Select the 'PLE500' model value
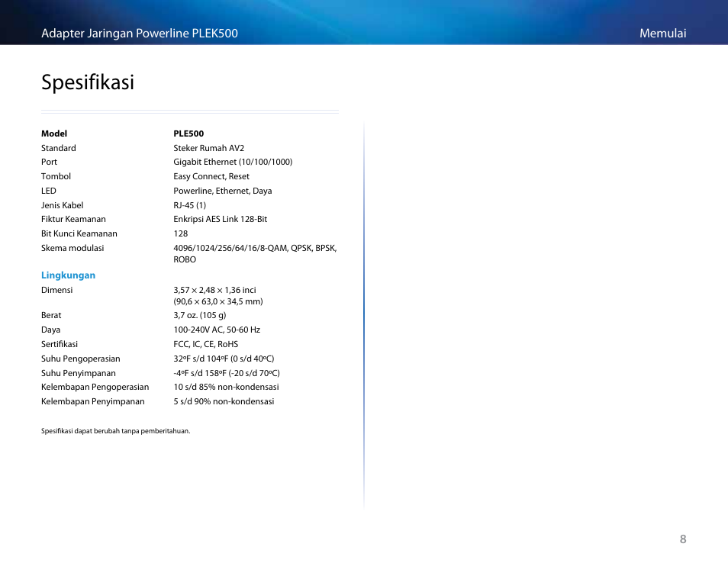This screenshot has width=728, height=563. [x=188, y=134]
